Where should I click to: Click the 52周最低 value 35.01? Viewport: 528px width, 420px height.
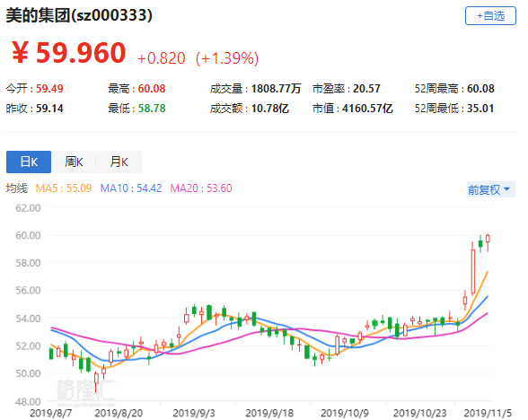(x=480, y=109)
